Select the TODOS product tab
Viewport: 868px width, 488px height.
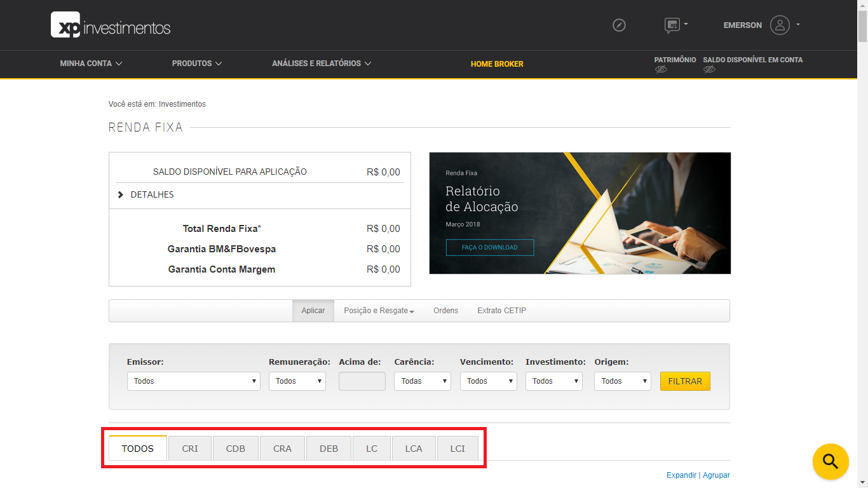[138, 448]
